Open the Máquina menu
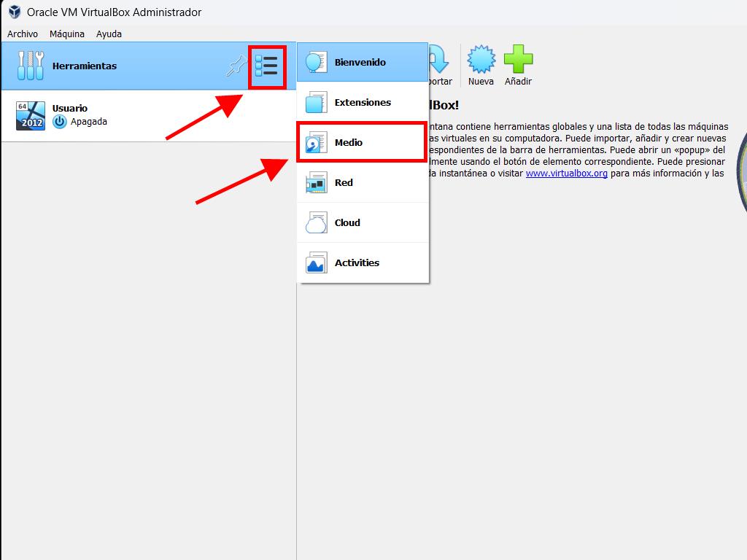This screenshot has height=560, width=747. coord(67,34)
